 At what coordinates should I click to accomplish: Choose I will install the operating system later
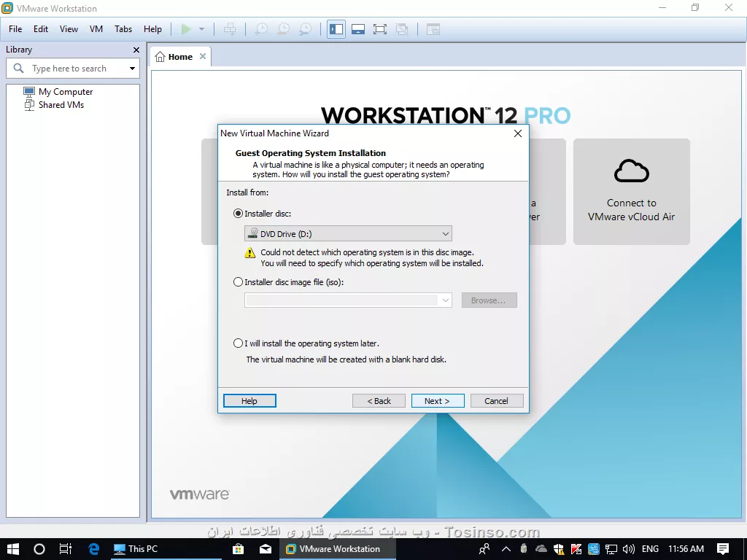point(238,343)
